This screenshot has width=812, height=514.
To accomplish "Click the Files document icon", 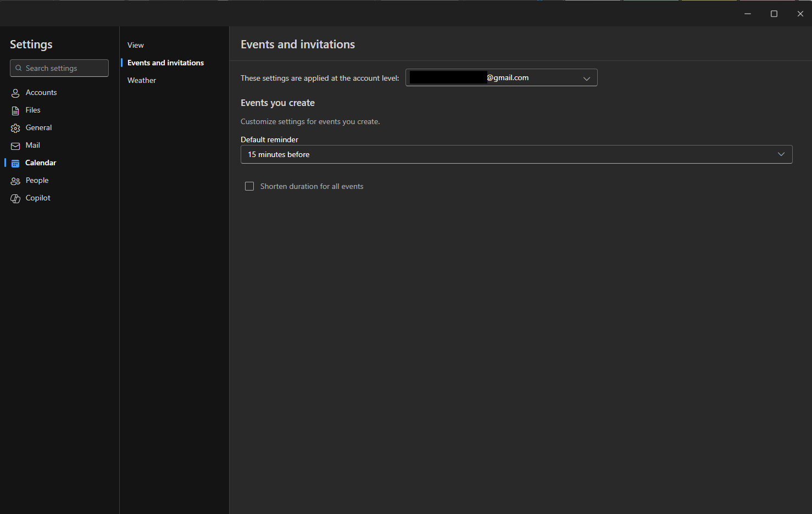I will 15,110.
